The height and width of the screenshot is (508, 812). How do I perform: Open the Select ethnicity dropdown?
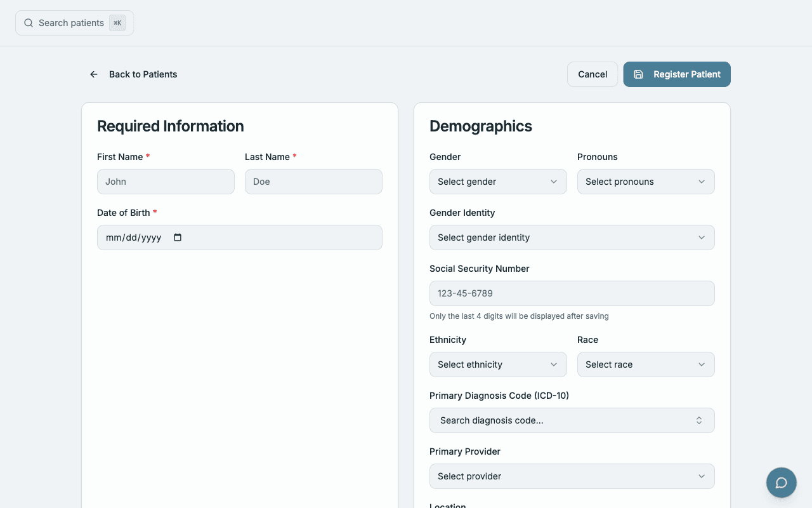(x=498, y=364)
